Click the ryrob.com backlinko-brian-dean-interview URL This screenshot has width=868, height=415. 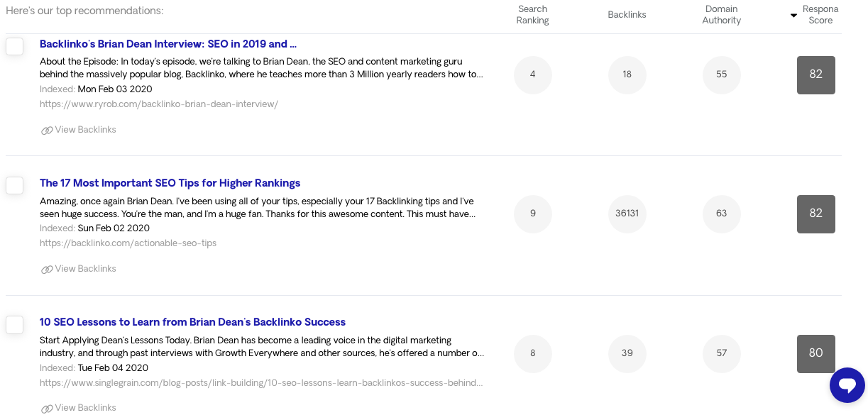click(159, 104)
